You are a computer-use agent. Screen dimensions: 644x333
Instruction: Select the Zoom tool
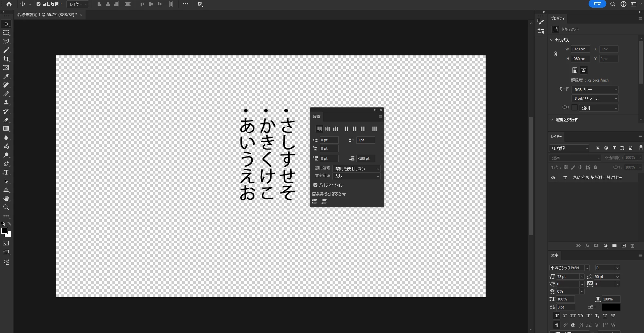[x=6, y=207]
